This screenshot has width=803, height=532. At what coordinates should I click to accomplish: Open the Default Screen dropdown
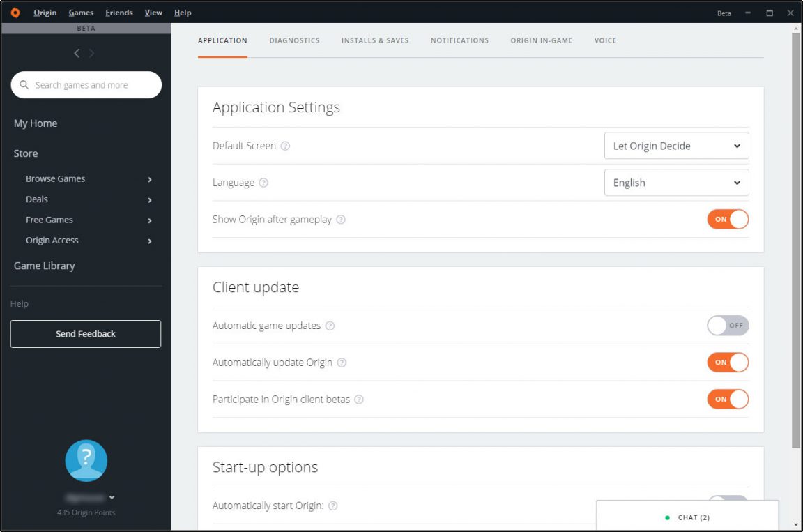(x=676, y=146)
